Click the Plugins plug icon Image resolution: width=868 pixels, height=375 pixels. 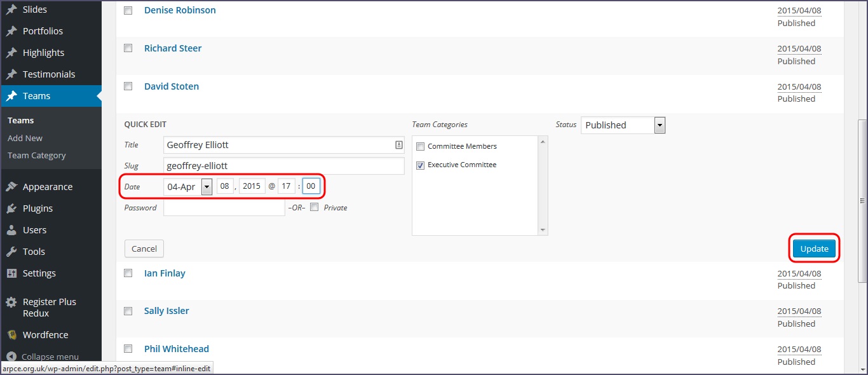[x=11, y=208]
